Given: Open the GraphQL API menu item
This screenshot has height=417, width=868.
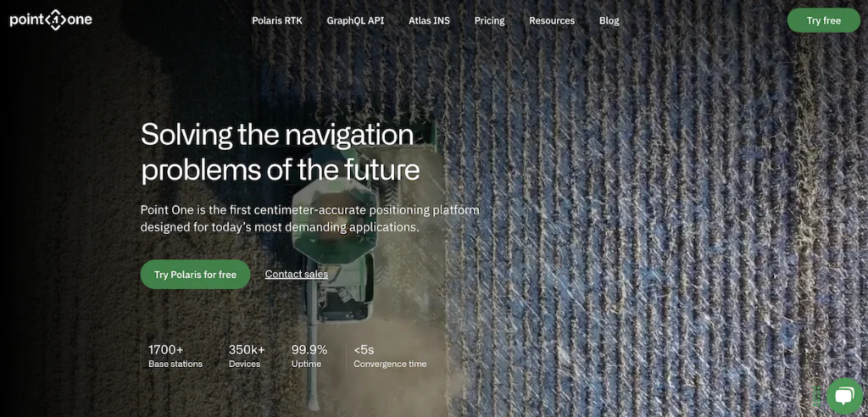Looking at the screenshot, I should point(355,21).
